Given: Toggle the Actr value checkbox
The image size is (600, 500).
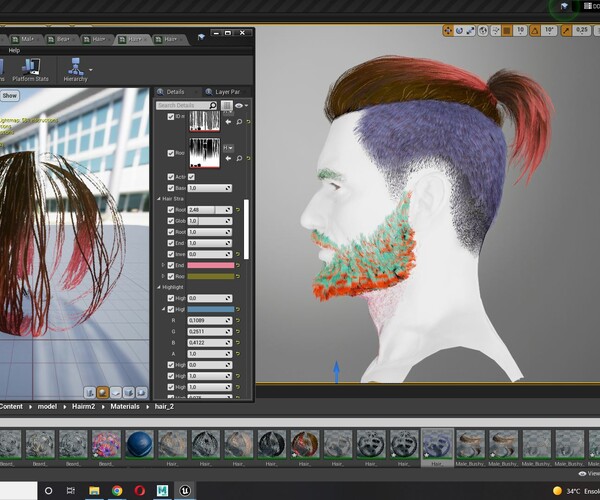Looking at the screenshot, I should click(191, 177).
